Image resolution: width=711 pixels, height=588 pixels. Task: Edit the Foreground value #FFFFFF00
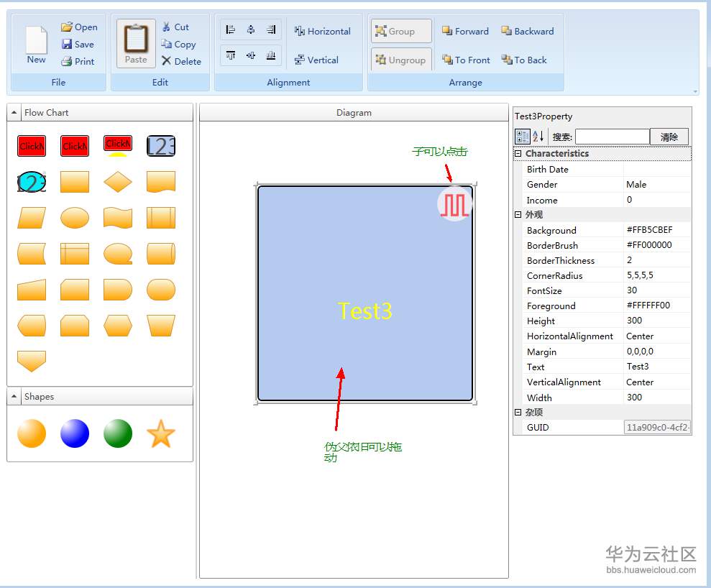(x=657, y=306)
